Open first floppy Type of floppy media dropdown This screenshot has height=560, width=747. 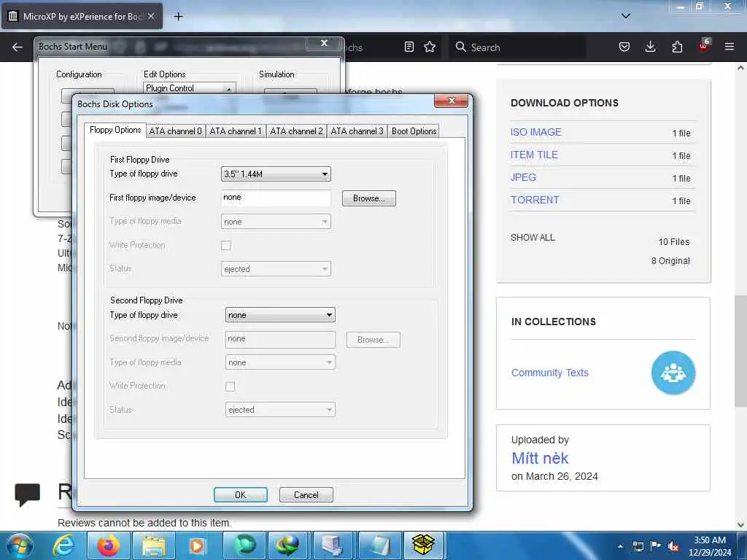pos(276,222)
